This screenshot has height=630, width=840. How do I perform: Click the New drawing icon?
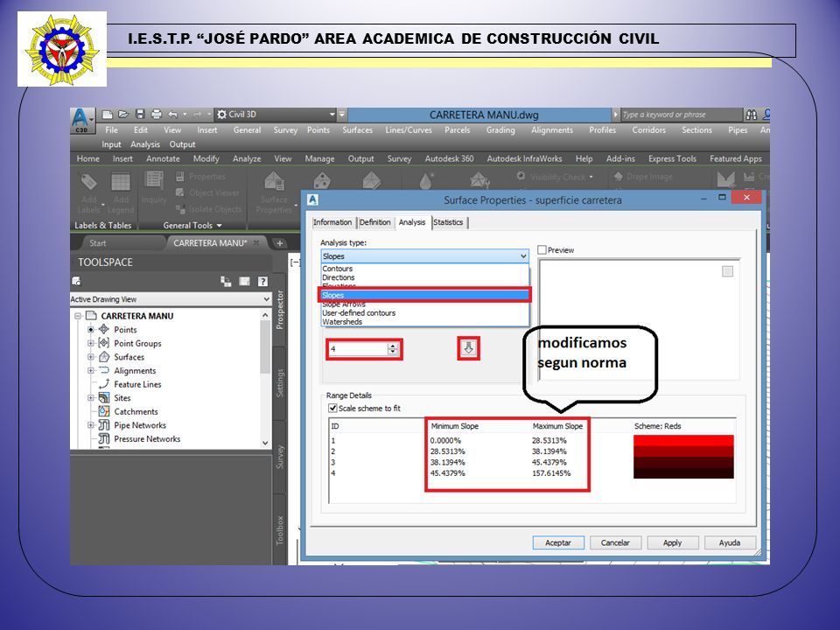(107, 114)
